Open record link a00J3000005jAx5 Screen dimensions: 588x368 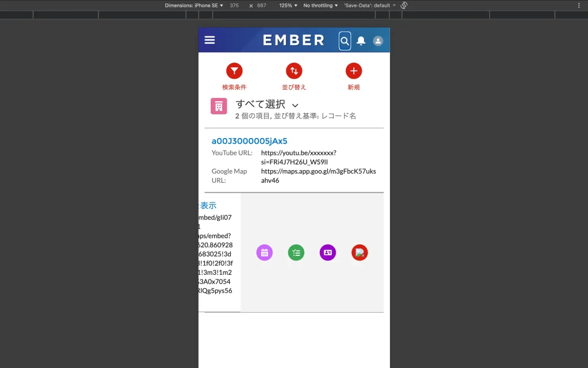(x=249, y=141)
